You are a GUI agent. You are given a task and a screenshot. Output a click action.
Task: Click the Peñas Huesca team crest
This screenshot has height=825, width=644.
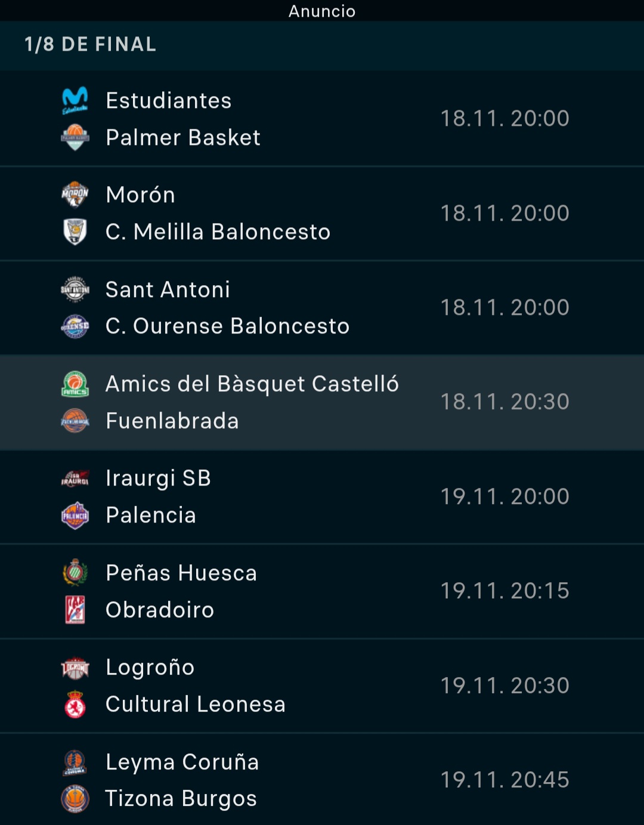point(75,573)
